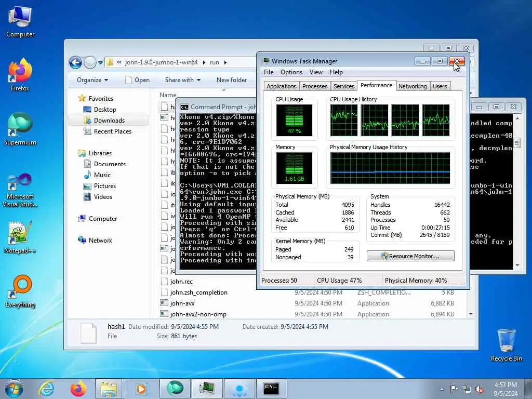Open Microsoft Visual Studio desktop shortcut
Image resolution: width=532 pixels, height=399 pixels.
tap(20, 190)
